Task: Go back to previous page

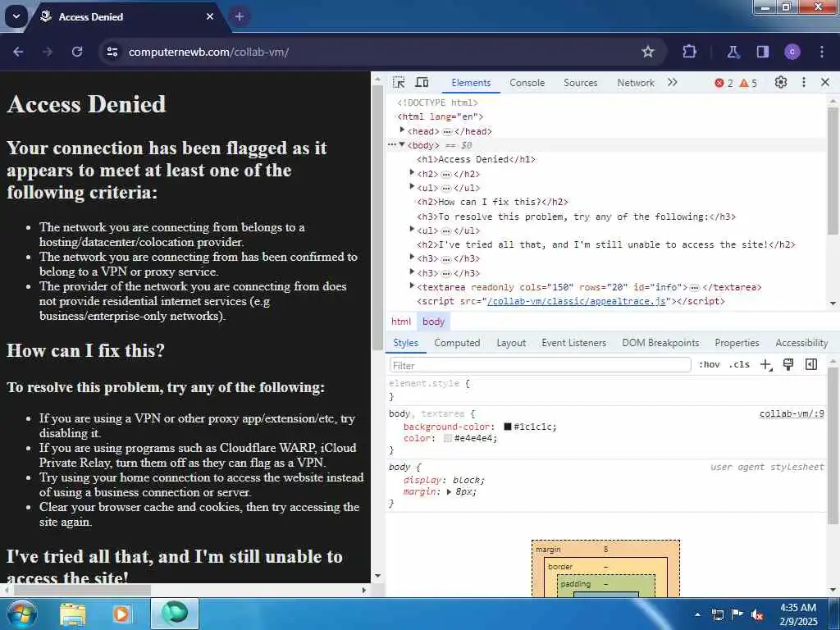Action: (18, 52)
